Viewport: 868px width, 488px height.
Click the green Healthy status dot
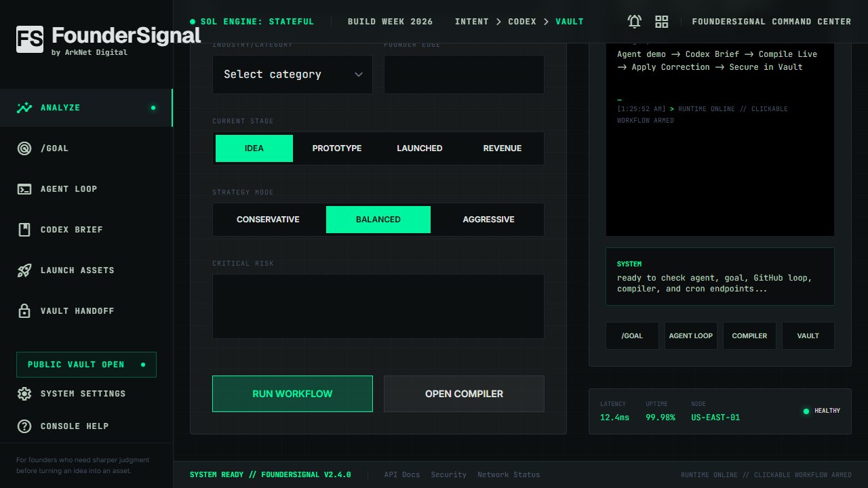(x=806, y=411)
